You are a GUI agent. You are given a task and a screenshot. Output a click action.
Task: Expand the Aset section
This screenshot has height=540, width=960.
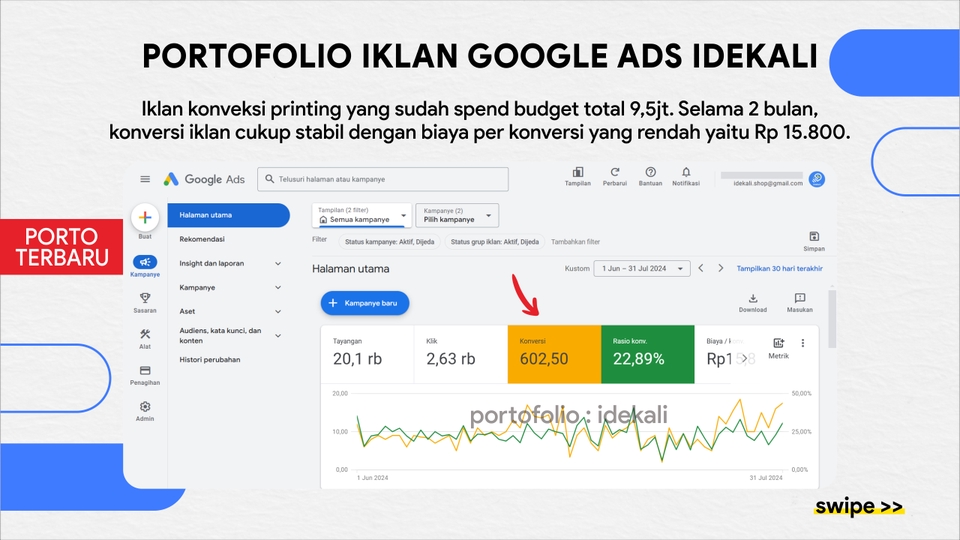tap(228, 311)
